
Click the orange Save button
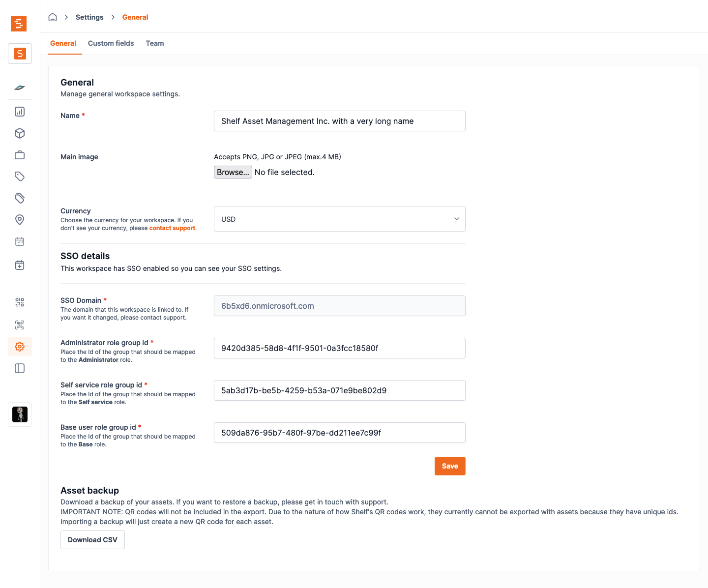click(449, 466)
